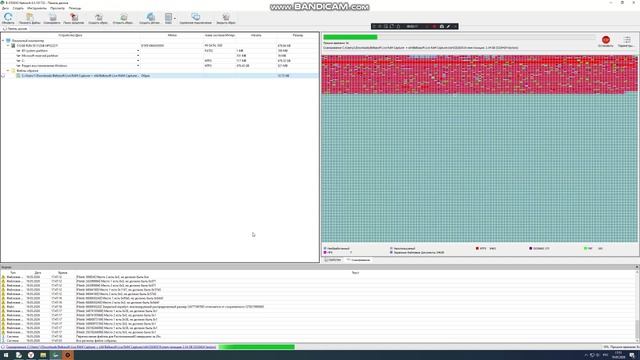Click the magenta HFS legend swatch
The image size is (640, 360).
click(x=325, y=253)
